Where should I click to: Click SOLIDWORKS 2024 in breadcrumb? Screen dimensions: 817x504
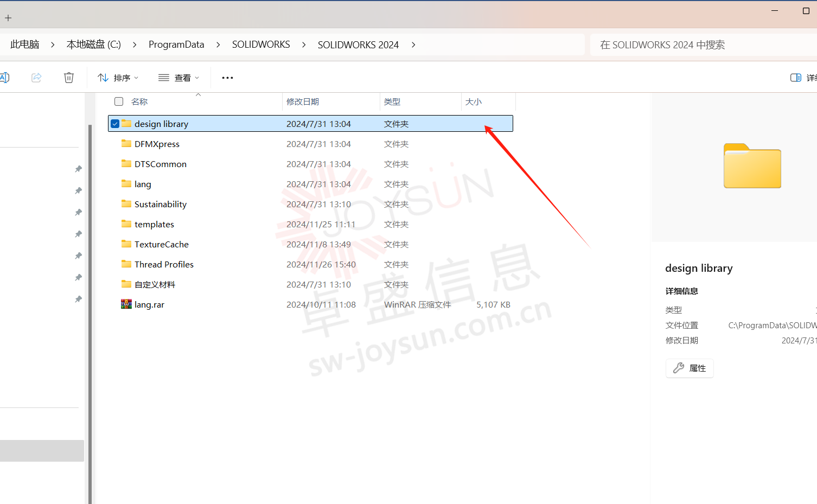click(x=358, y=44)
